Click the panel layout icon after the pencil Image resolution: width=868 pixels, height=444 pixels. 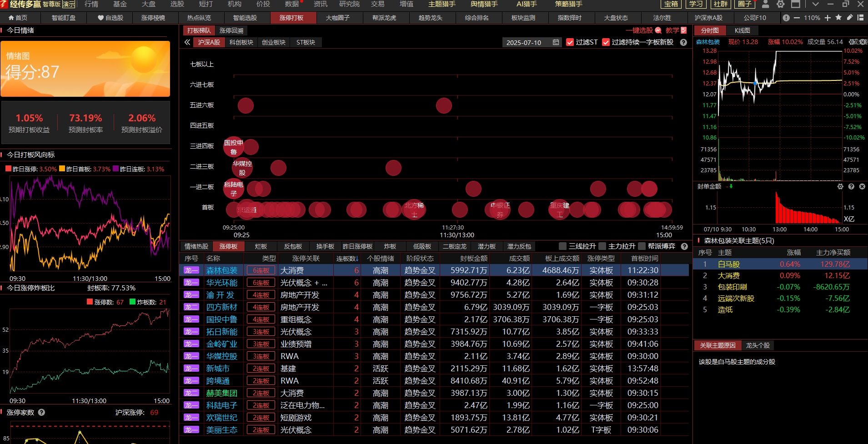tap(860, 17)
